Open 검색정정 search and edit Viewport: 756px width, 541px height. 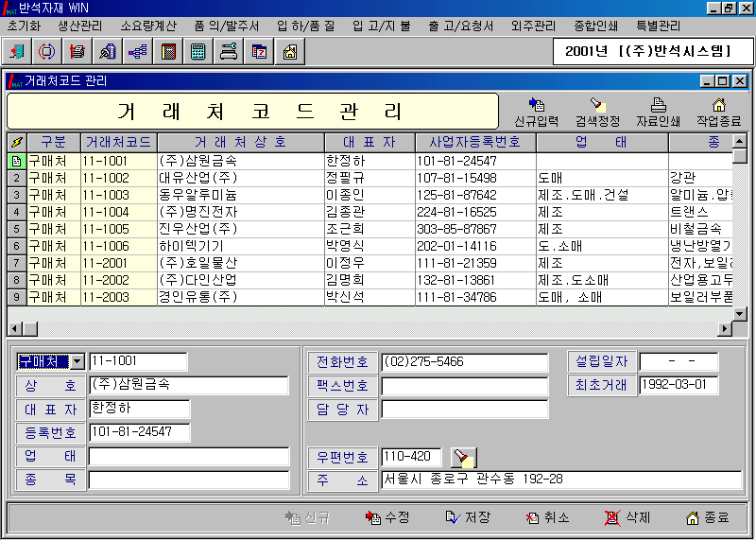(597, 112)
